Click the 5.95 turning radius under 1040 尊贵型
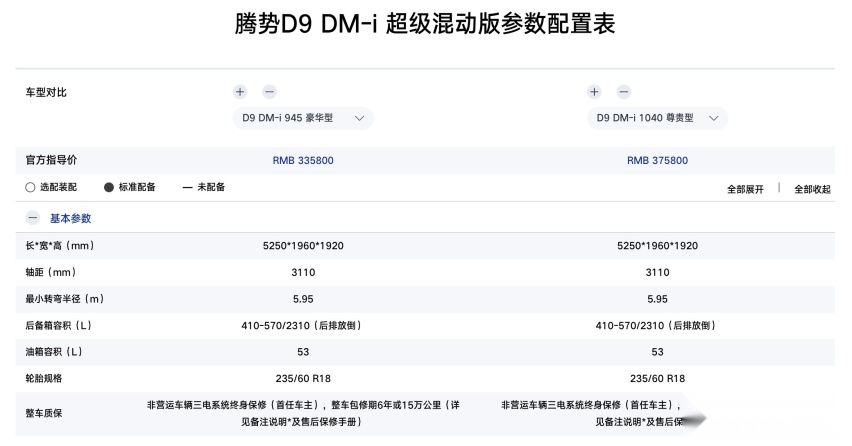The height and width of the screenshot is (446, 852). pyautogui.click(x=657, y=299)
